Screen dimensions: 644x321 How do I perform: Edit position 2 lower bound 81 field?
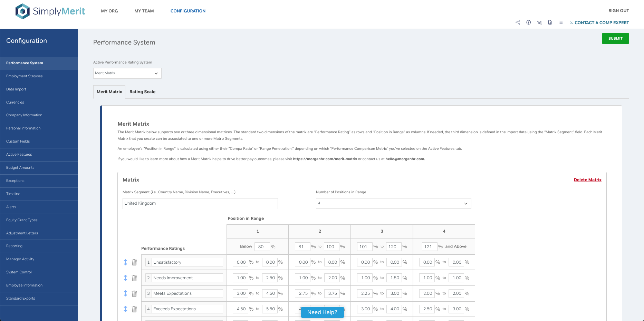coord(302,247)
